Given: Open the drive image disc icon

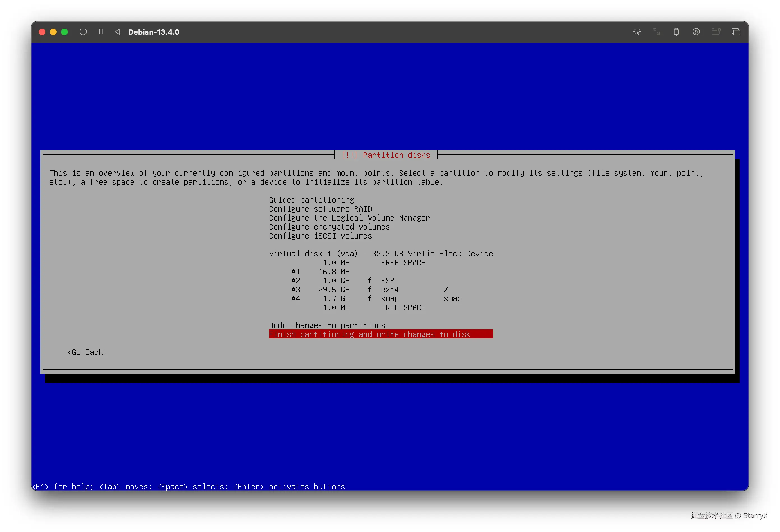Looking at the screenshot, I should (x=696, y=32).
